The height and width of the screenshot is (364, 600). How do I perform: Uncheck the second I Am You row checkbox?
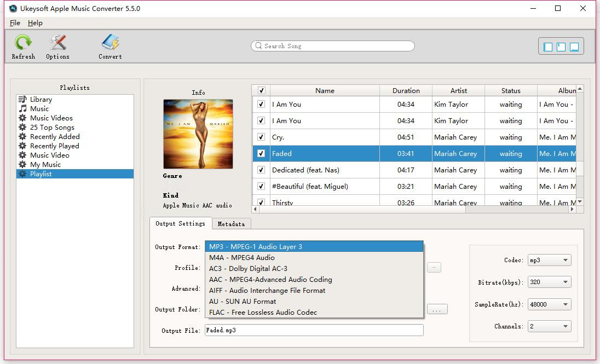(x=261, y=120)
